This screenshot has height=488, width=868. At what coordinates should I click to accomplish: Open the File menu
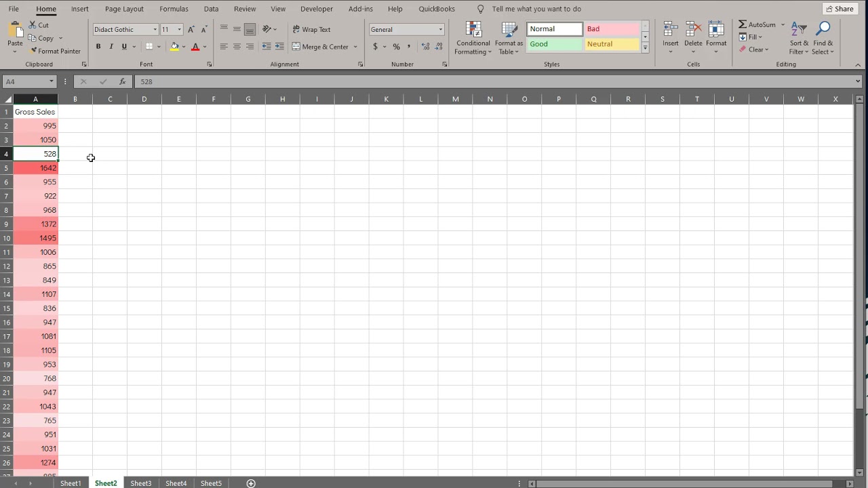pyautogui.click(x=14, y=9)
